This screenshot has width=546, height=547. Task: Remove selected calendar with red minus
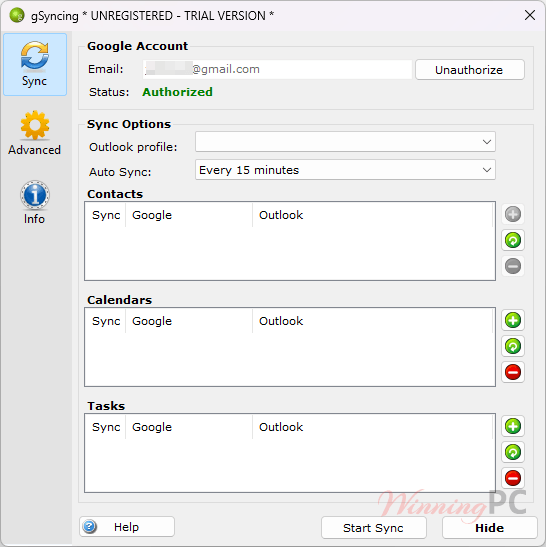click(513, 372)
